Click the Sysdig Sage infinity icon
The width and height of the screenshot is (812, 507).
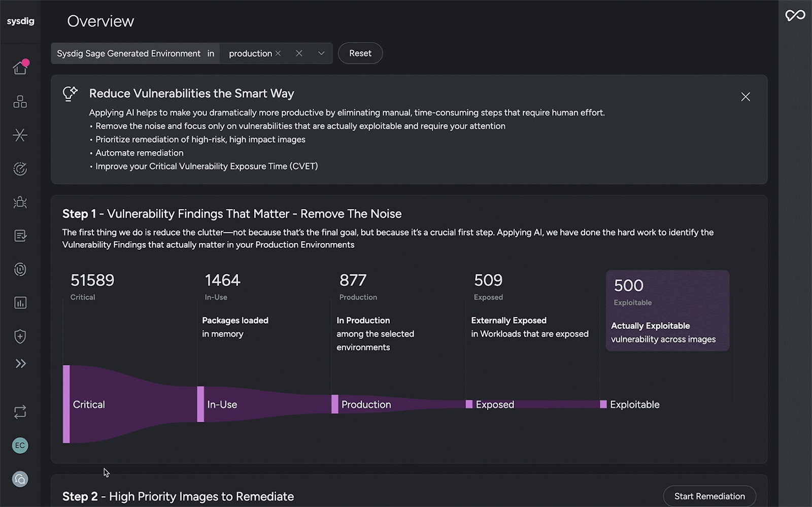coord(795,16)
